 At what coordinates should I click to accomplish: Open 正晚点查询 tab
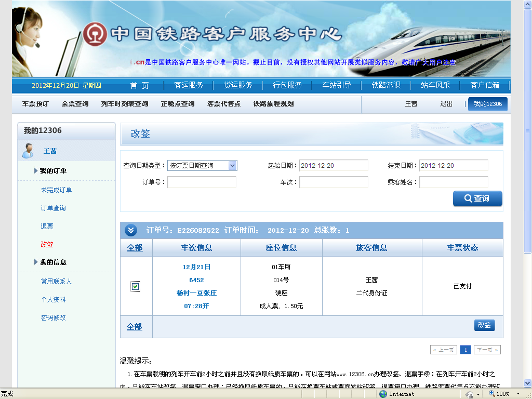[178, 104]
